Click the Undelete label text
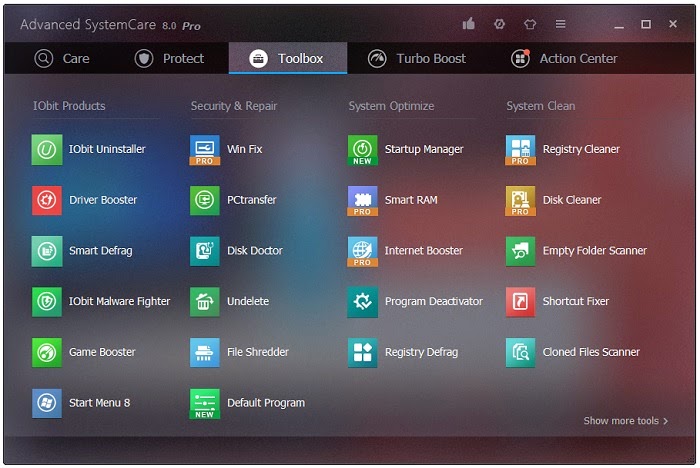The width and height of the screenshot is (700, 468). point(248,301)
